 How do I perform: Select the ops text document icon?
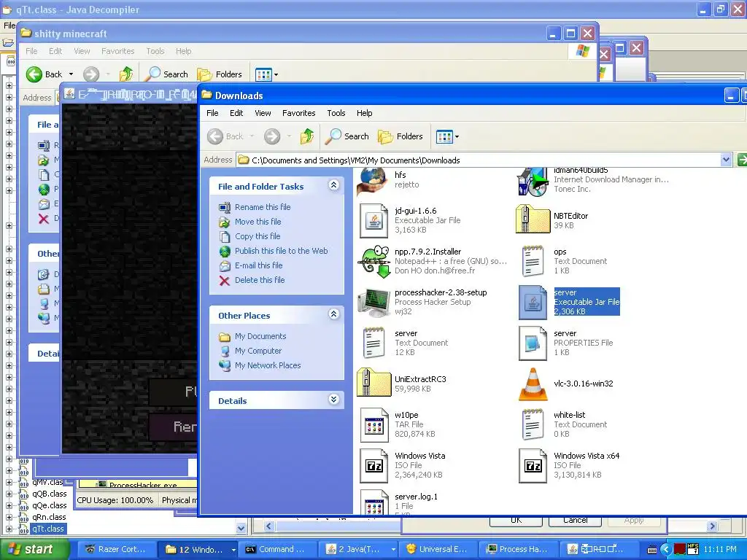pyautogui.click(x=532, y=262)
